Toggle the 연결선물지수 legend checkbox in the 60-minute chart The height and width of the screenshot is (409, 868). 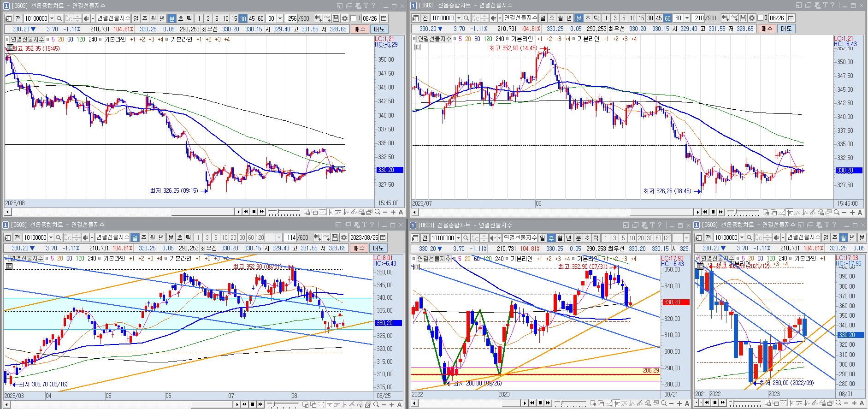point(414,39)
